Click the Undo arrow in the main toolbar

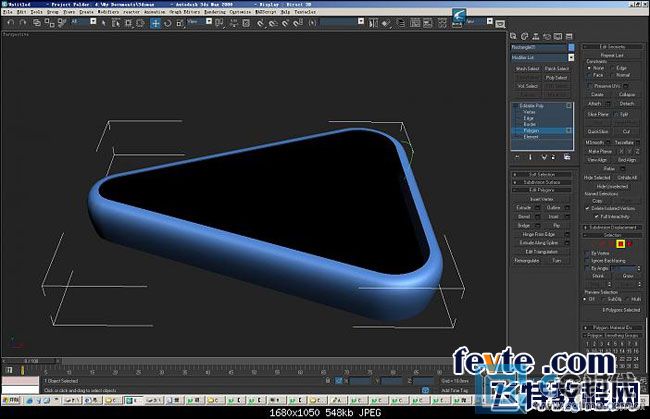(x=11, y=22)
